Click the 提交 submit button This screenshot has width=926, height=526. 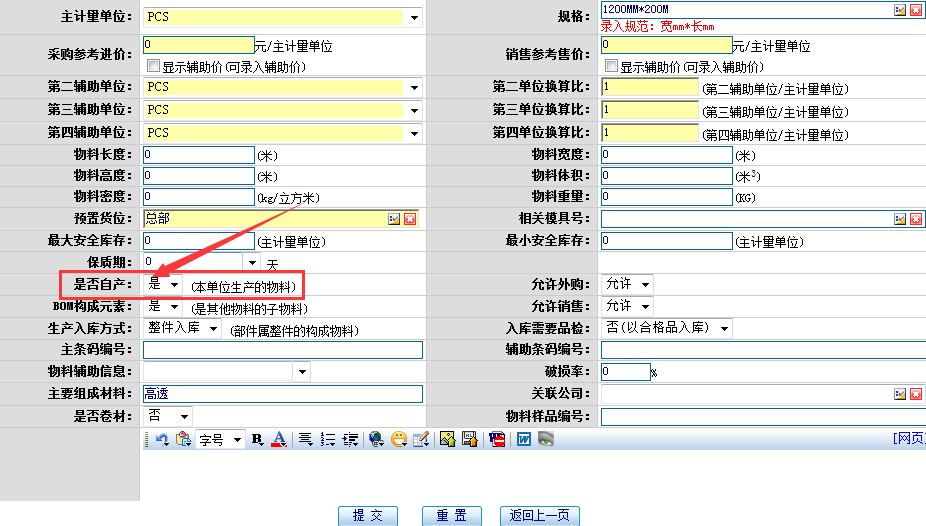click(x=367, y=516)
